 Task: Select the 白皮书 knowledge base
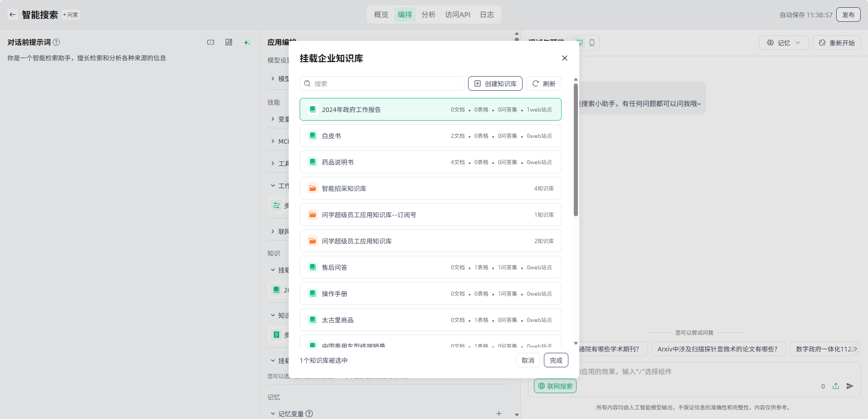[430, 136]
